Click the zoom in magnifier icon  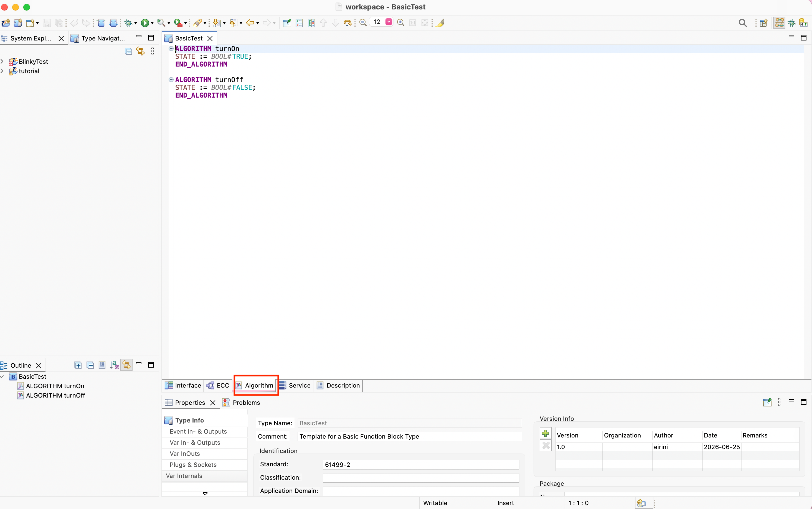click(401, 22)
